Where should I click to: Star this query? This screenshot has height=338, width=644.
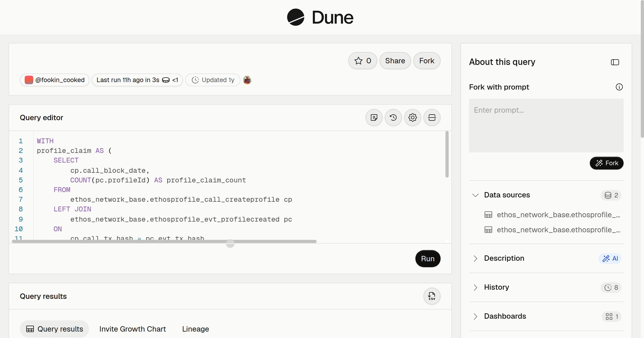pyautogui.click(x=363, y=61)
